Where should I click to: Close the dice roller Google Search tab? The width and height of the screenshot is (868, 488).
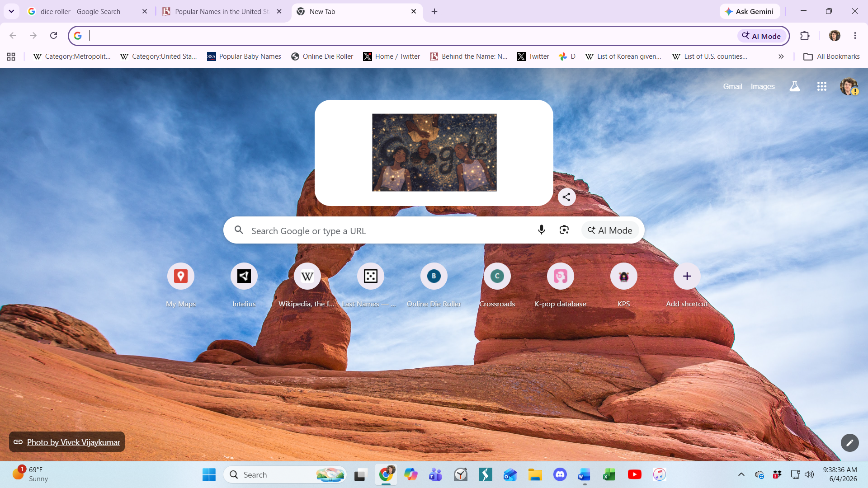point(145,11)
